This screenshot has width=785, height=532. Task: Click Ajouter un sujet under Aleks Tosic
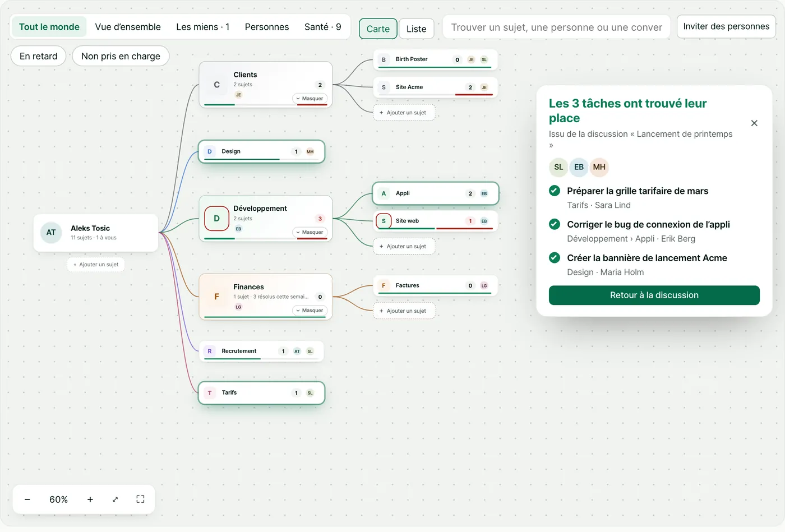coord(96,265)
